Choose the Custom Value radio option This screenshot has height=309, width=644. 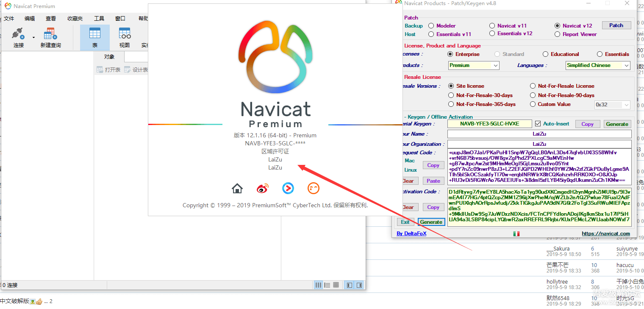click(x=533, y=104)
